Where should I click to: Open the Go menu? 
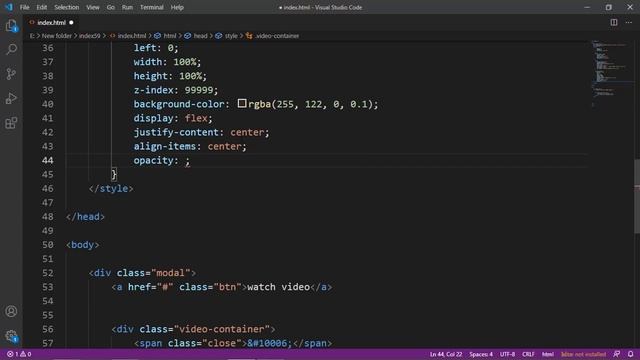(x=111, y=7)
